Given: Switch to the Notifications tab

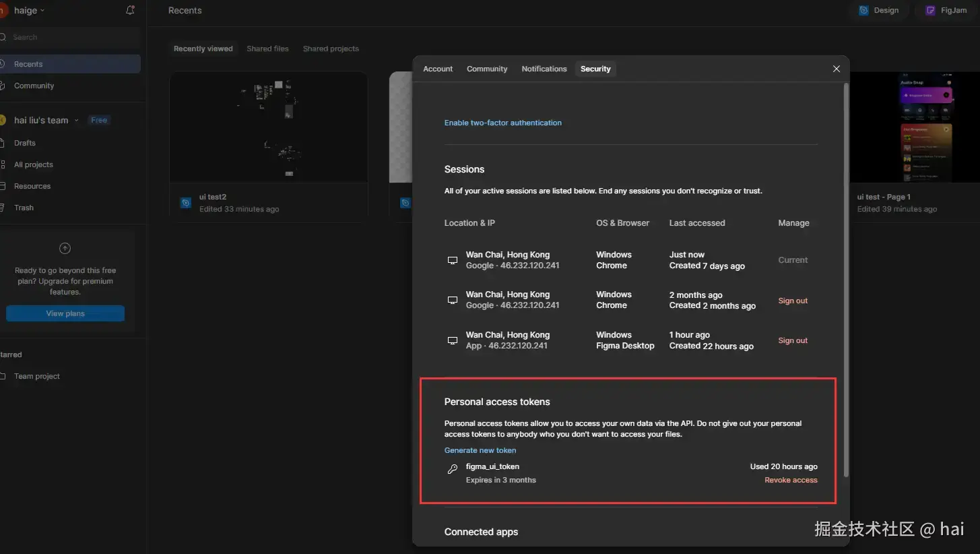Looking at the screenshot, I should pos(544,69).
